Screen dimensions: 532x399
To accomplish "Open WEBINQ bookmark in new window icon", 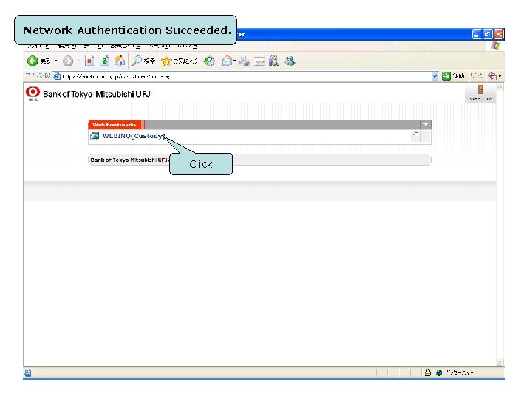I will pyautogui.click(x=415, y=136).
